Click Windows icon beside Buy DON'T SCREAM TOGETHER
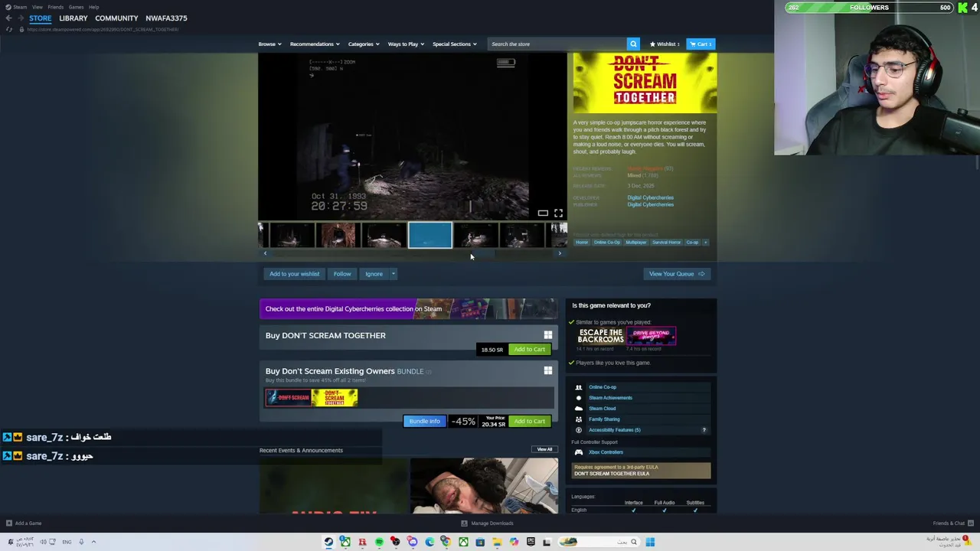The width and height of the screenshot is (980, 551). (x=547, y=334)
